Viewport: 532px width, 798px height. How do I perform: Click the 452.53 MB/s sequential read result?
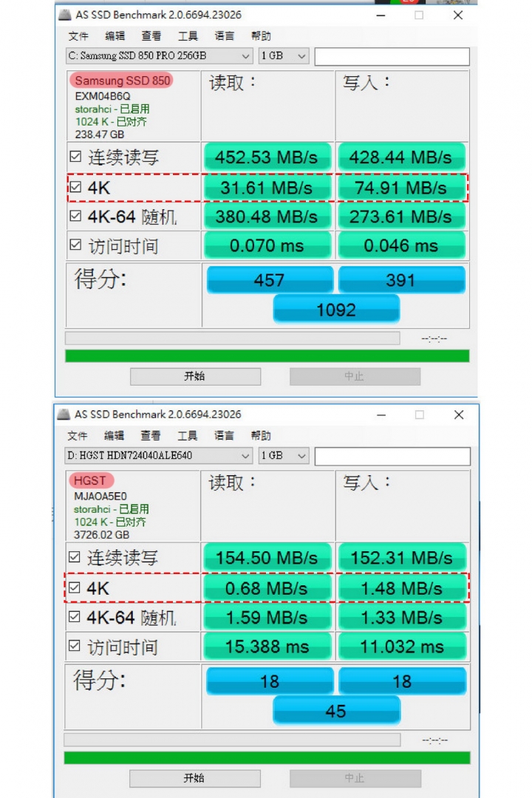[x=267, y=157]
